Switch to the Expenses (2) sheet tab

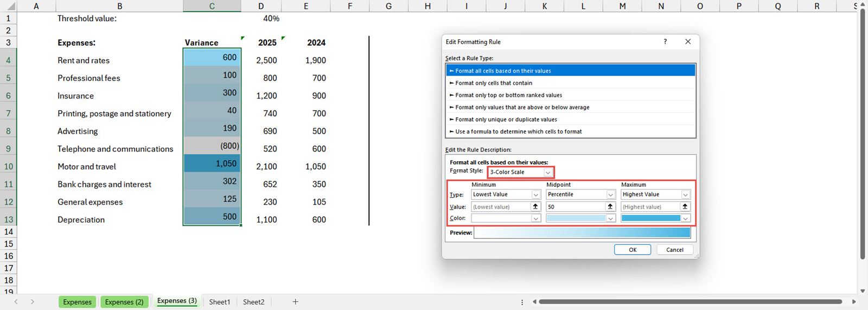point(124,302)
